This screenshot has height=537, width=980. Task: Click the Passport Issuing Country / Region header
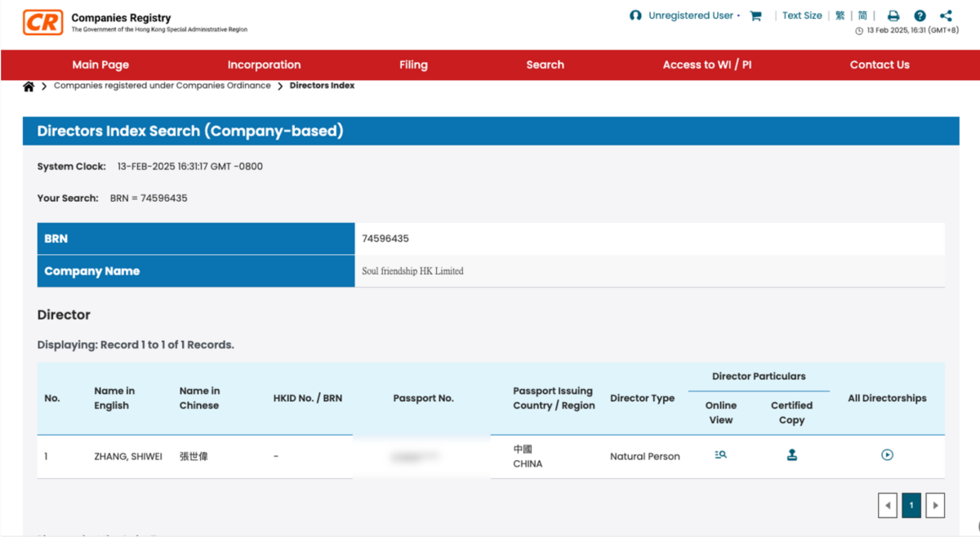pos(554,398)
